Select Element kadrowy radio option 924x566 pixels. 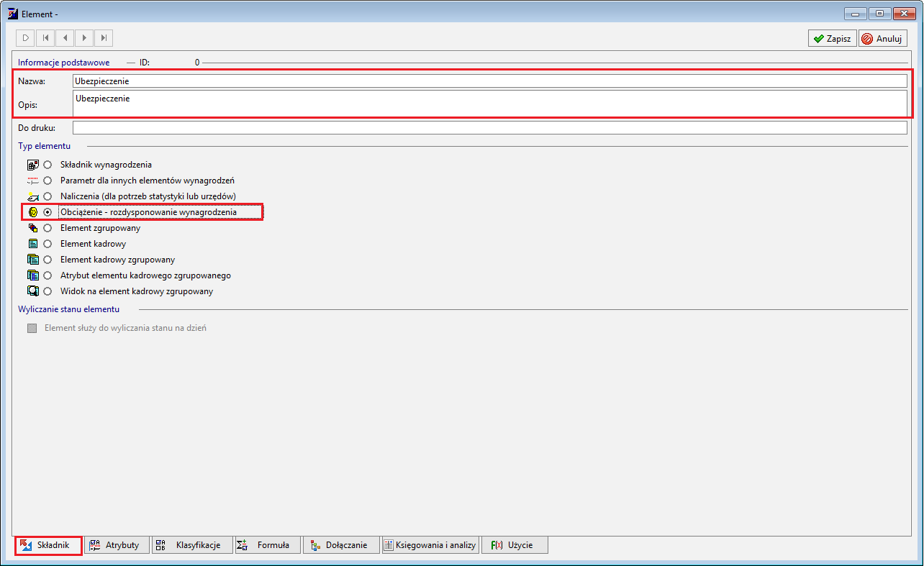[47, 244]
